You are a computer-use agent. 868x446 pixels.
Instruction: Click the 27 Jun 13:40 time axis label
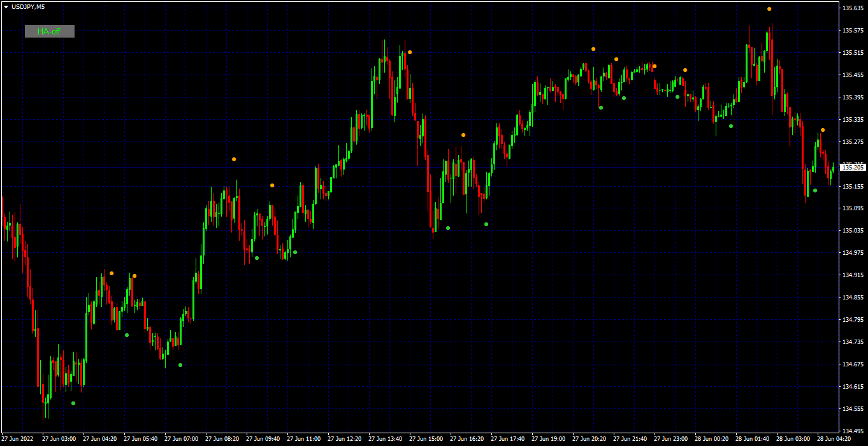385,439
